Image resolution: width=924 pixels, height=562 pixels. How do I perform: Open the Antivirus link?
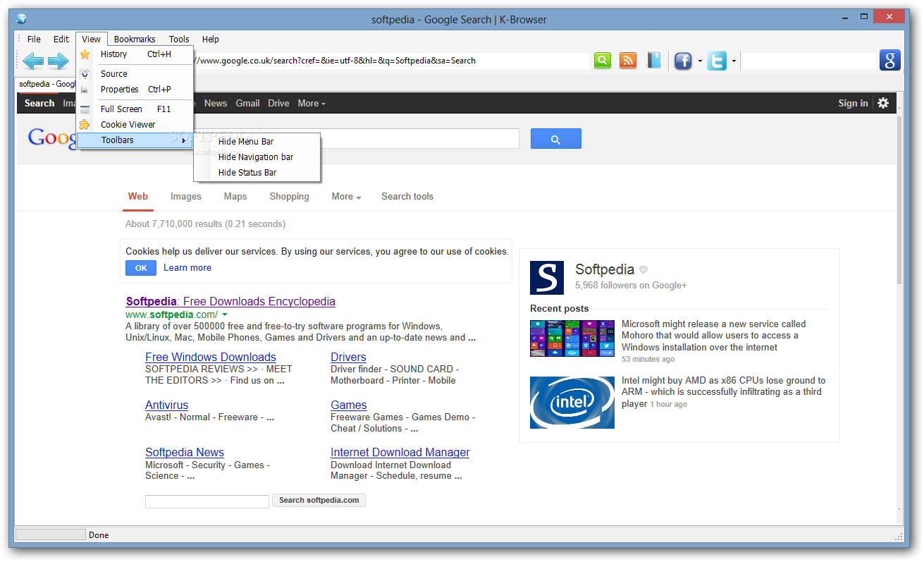[x=167, y=405]
